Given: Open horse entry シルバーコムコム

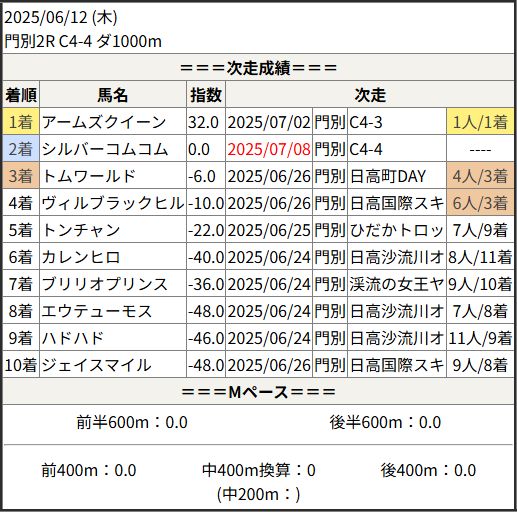Looking at the screenshot, I should click(x=105, y=149).
